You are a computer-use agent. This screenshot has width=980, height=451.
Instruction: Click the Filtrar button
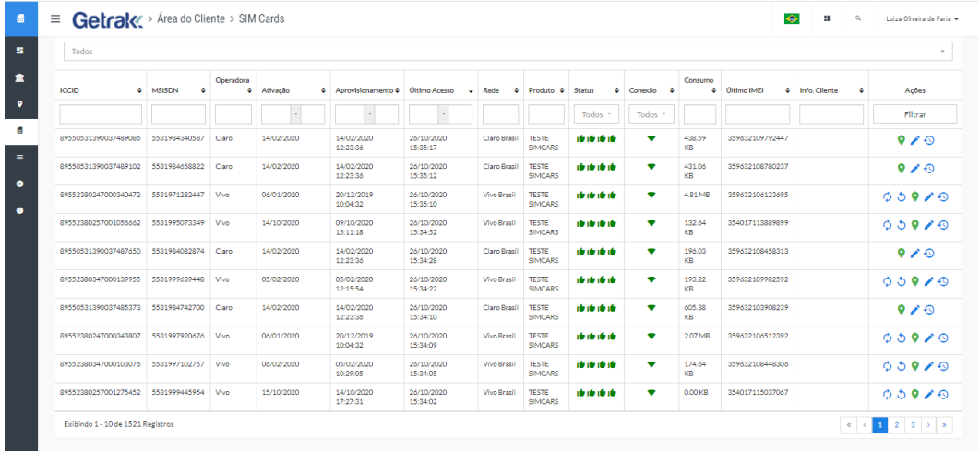pos(915,114)
